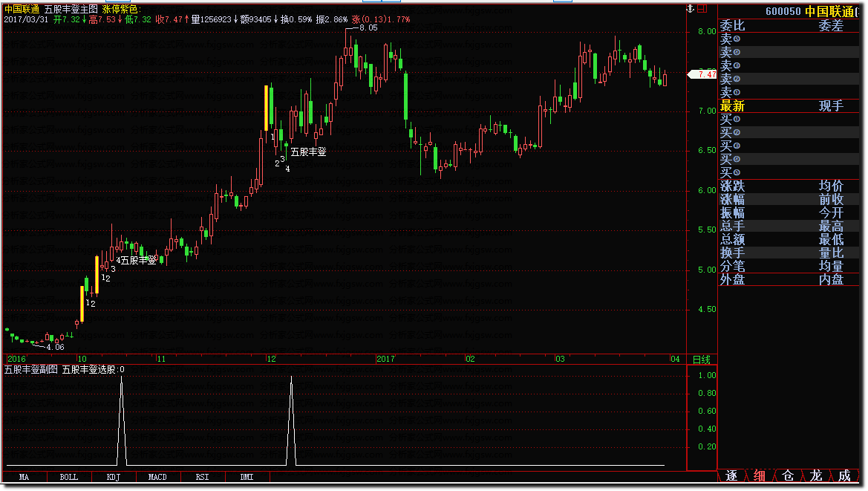Click the 2017/03/31 date readout
The height and width of the screenshot is (491, 868).
(26, 19)
